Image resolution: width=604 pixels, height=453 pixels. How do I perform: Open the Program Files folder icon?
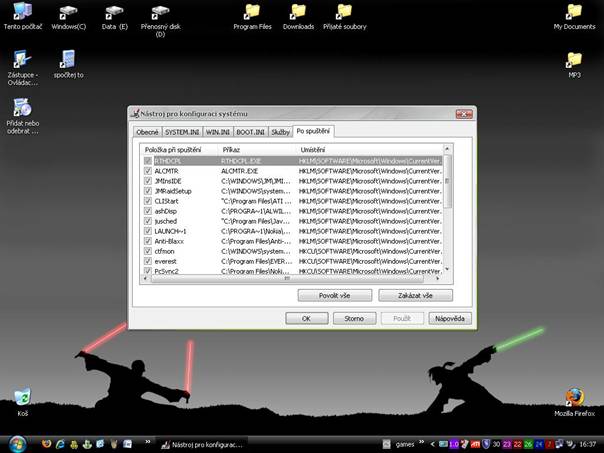tap(252, 16)
